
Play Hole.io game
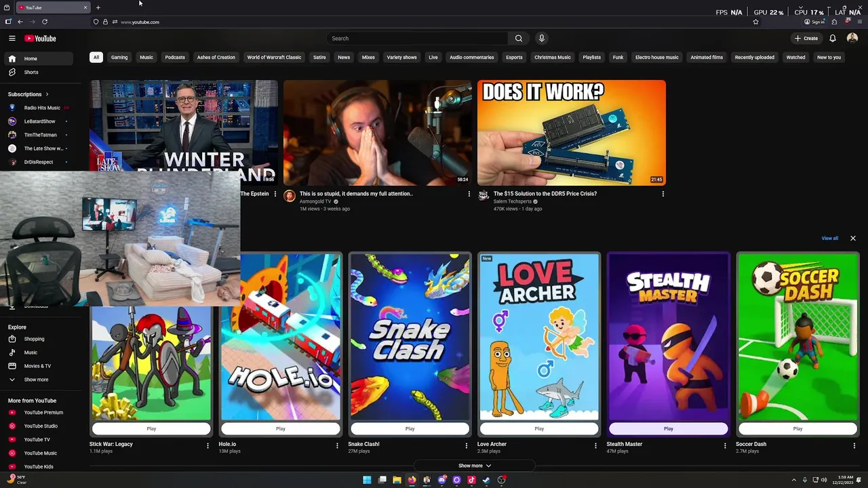(281, 428)
